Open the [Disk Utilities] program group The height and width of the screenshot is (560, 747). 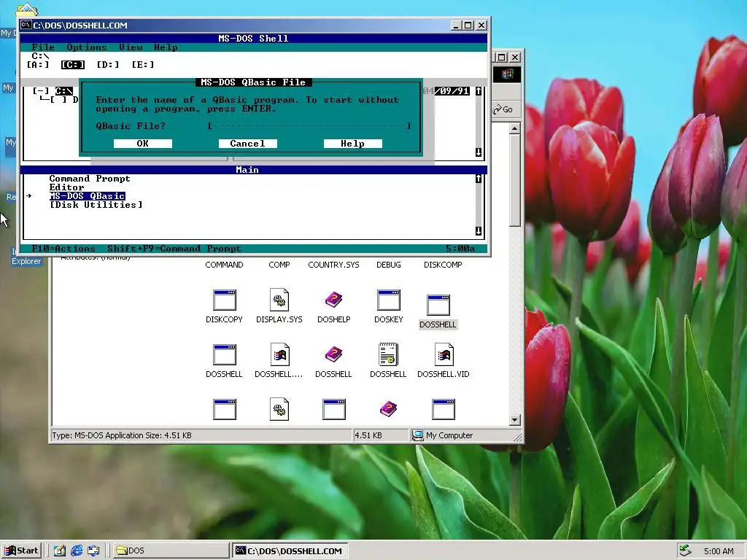point(96,205)
